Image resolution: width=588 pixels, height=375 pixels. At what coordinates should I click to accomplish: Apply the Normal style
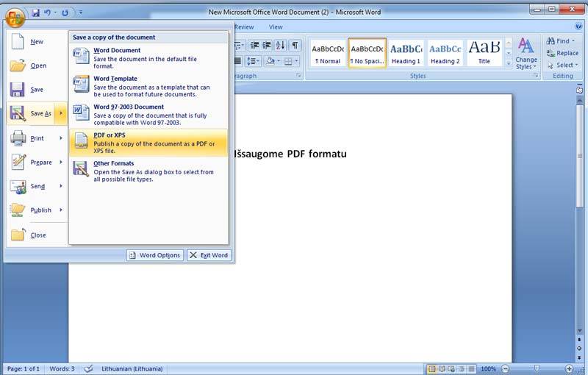tap(328, 53)
